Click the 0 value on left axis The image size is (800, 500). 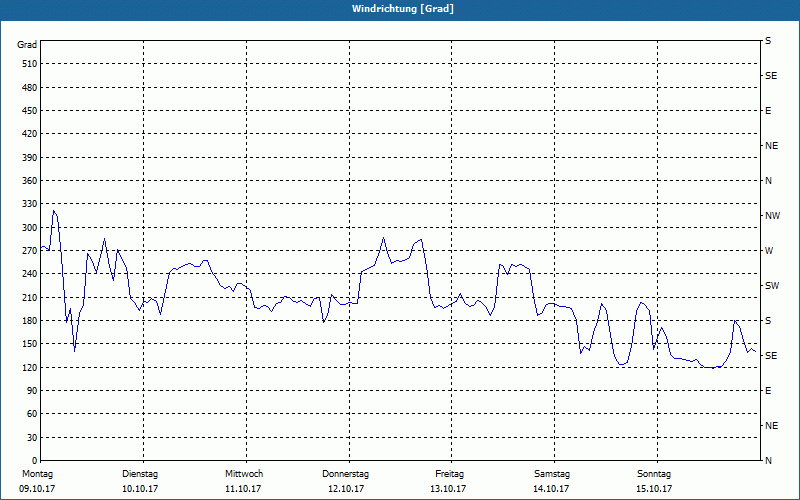tap(35, 461)
